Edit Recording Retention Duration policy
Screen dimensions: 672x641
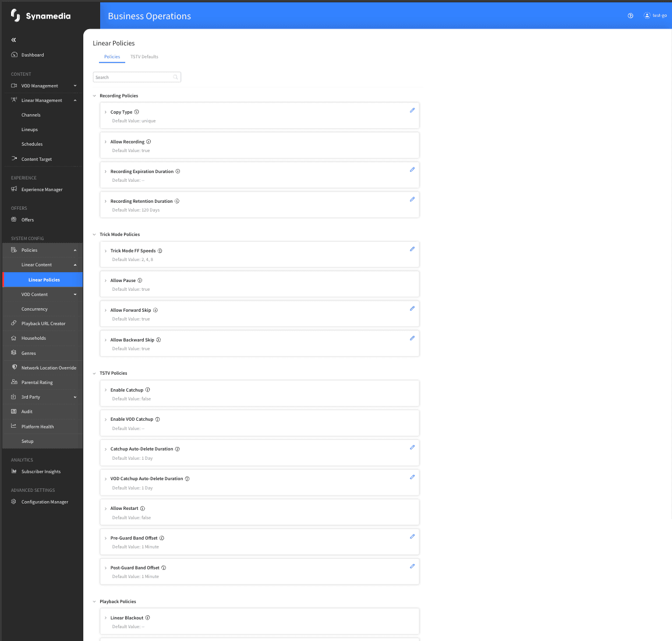tap(412, 199)
